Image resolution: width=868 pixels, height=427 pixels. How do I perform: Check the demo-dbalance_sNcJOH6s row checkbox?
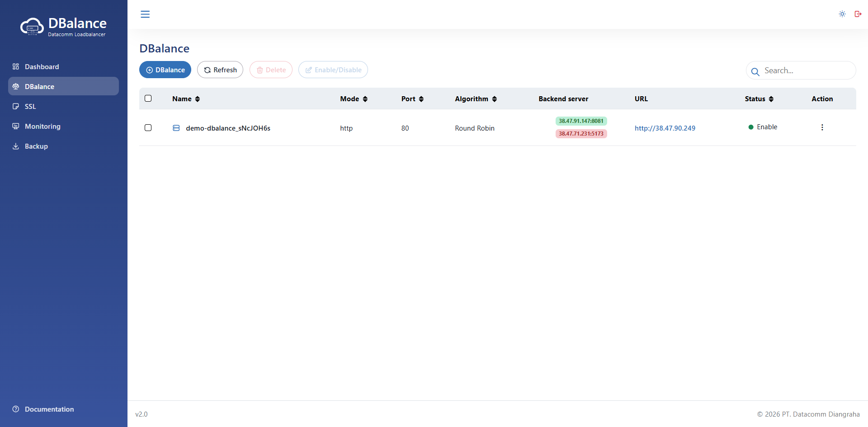click(x=148, y=128)
